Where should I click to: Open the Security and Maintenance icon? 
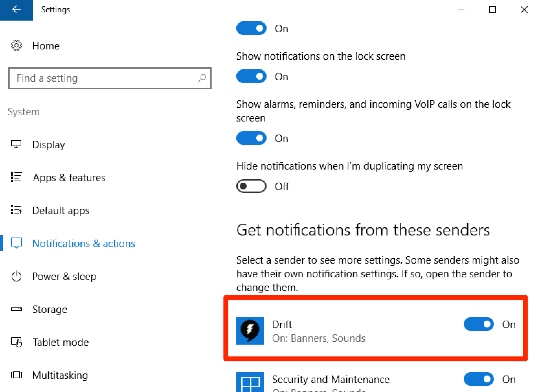click(250, 382)
